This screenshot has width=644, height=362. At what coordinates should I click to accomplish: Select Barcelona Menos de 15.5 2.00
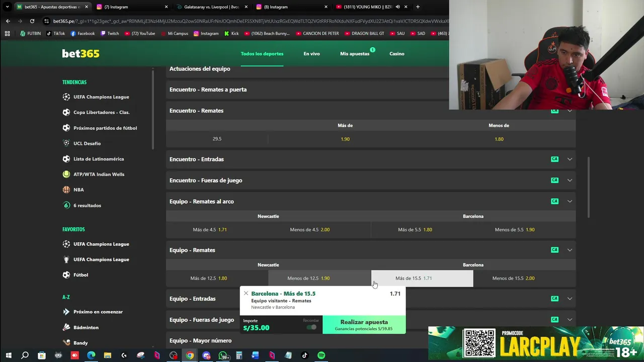pos(524,279)
